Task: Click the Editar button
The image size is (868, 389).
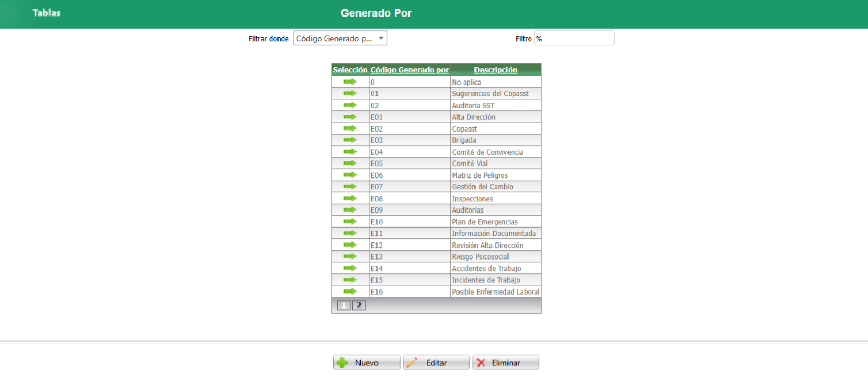Action: pos(436,363)
